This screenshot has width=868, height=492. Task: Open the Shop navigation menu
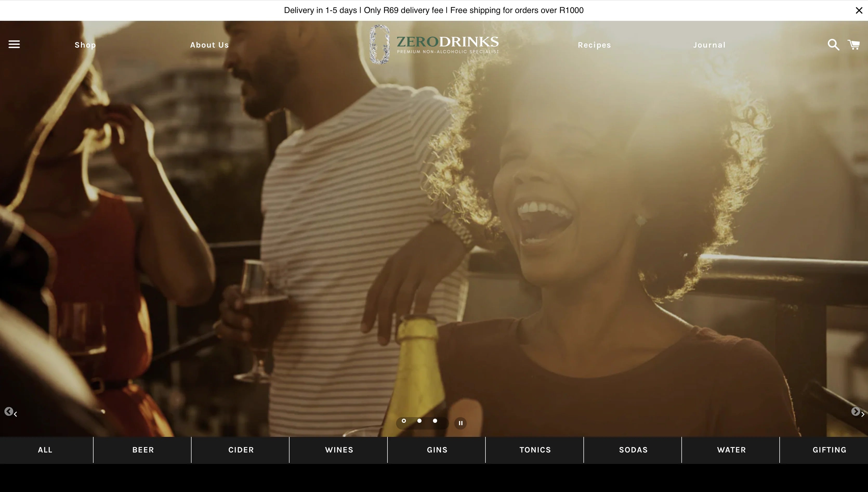pyautogui.click(x=85, y=45)
